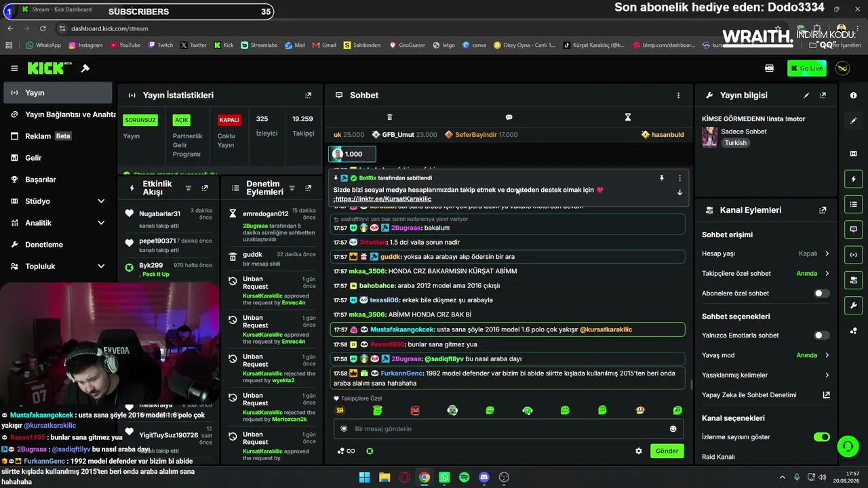Open the hamburger sidebar menu

(14, 68)
